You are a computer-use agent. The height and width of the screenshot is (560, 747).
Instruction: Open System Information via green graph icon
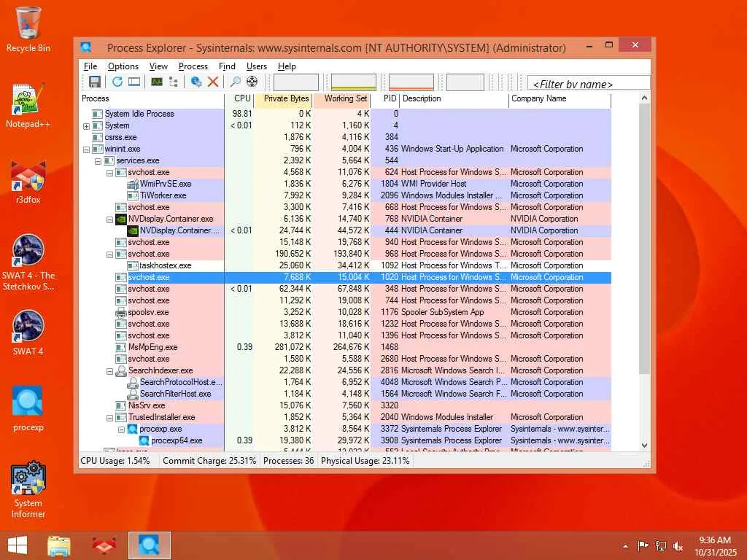[x=156, y=82]
